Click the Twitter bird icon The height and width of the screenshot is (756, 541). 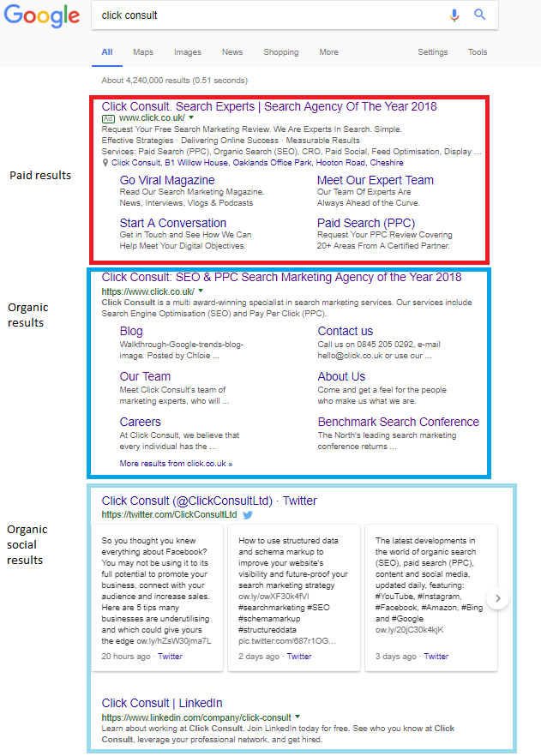(x=248, y=515)
